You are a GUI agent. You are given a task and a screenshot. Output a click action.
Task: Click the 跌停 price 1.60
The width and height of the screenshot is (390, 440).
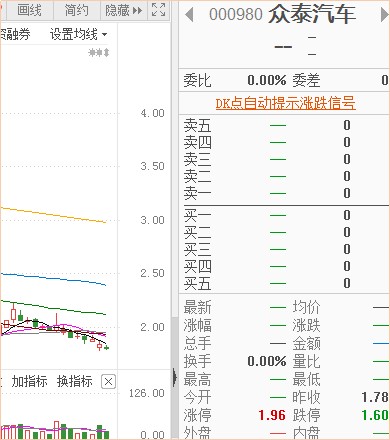click(375, 415)
